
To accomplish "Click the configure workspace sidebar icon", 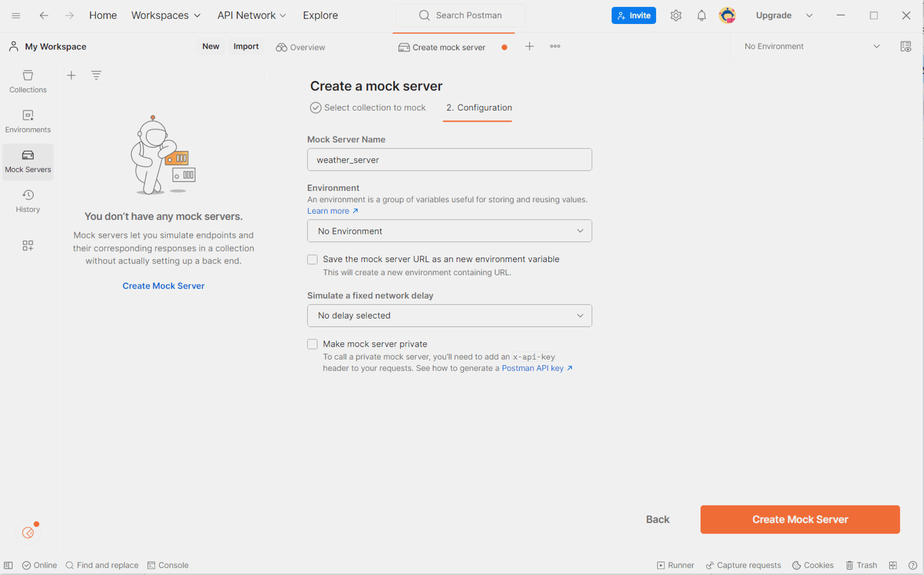I will [28, 246].
